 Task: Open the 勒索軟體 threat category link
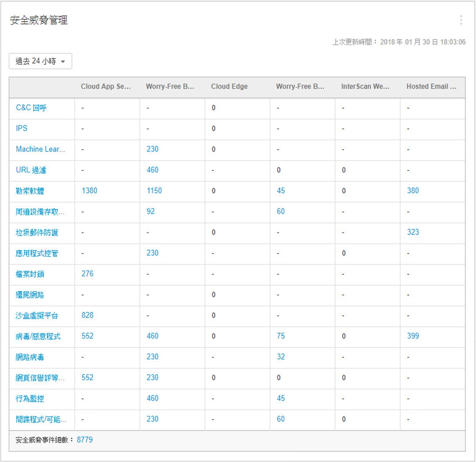[x=30, y=191]
